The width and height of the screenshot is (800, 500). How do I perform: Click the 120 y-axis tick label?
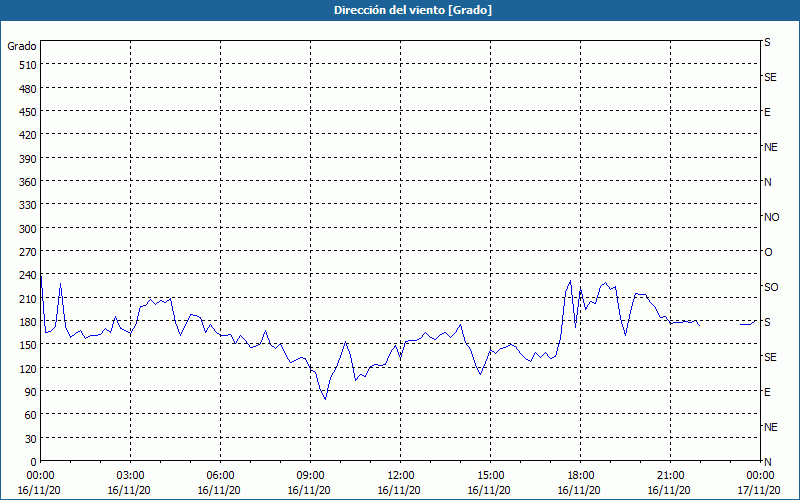[x=28, y=369]
